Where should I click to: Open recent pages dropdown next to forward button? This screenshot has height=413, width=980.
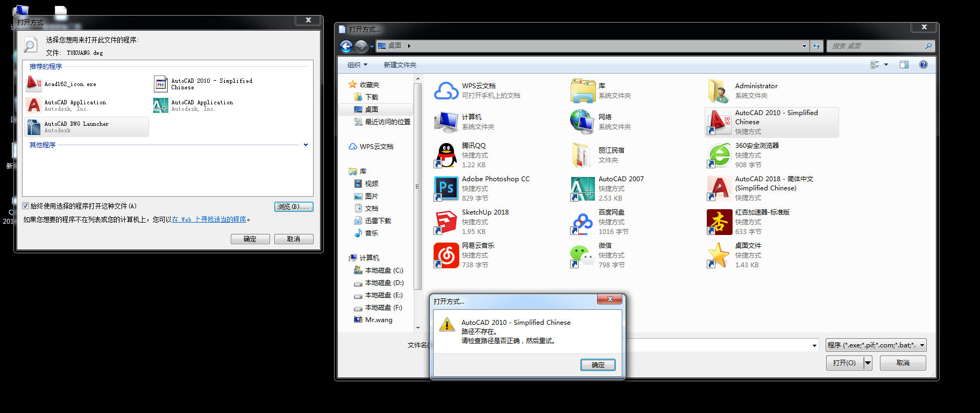[372, 47]
